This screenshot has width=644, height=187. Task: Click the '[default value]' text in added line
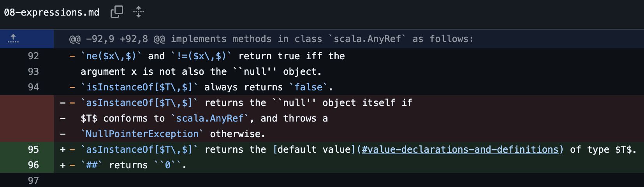point(314,150)
